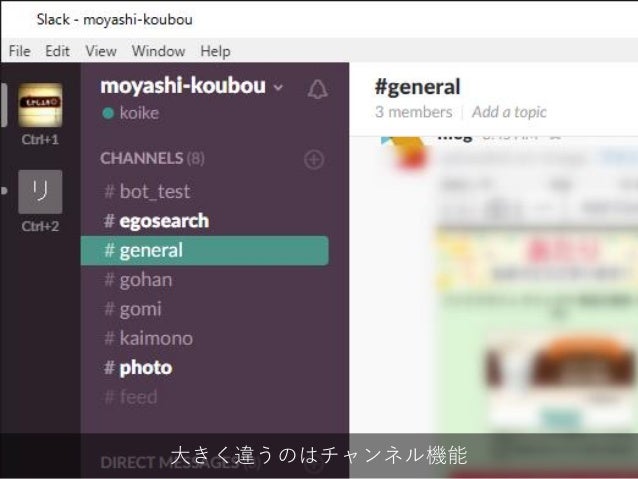This screenshot has width=638, height=479.
Task: Open the #gomi channel
Action: point(205,309)
